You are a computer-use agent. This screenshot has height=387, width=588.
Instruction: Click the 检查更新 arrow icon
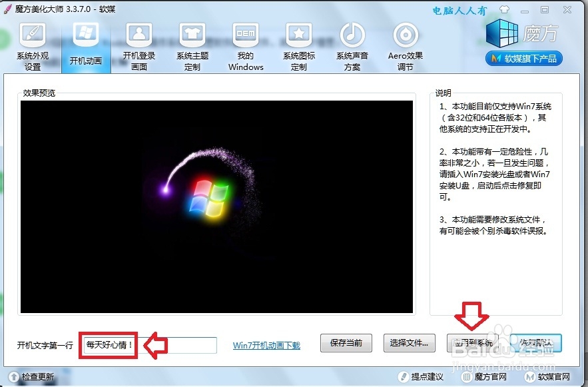[x=14, y=376]
